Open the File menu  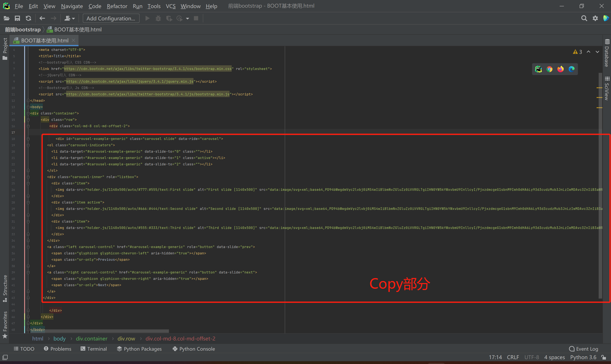coord(19,6)
